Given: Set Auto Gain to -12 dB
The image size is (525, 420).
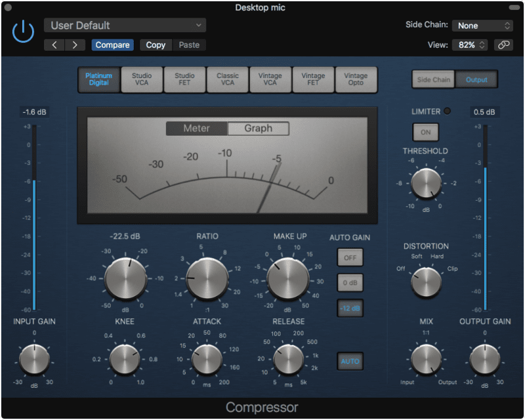Looking at the screenshot, I should coord(350,308).
